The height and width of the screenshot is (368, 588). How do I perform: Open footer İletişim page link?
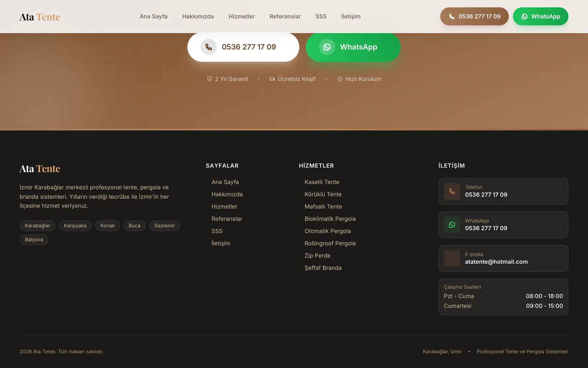pos(221,244)
